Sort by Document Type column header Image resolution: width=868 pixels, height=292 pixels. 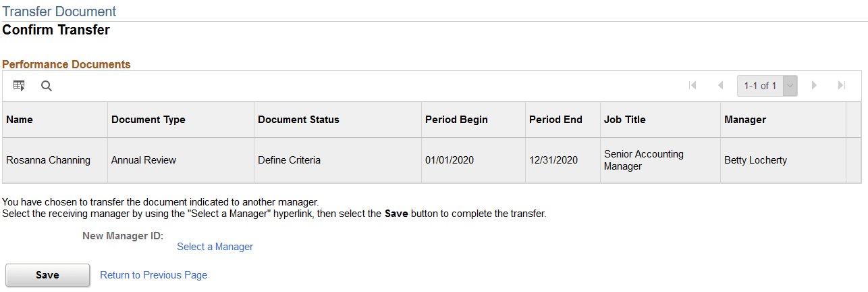click(x=148, y=120)
